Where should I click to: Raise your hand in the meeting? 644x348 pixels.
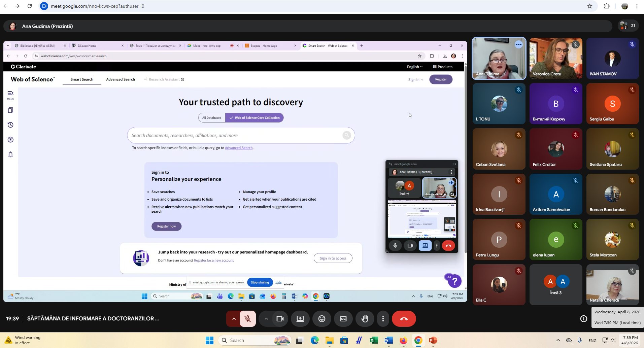(x=365, y=319)
